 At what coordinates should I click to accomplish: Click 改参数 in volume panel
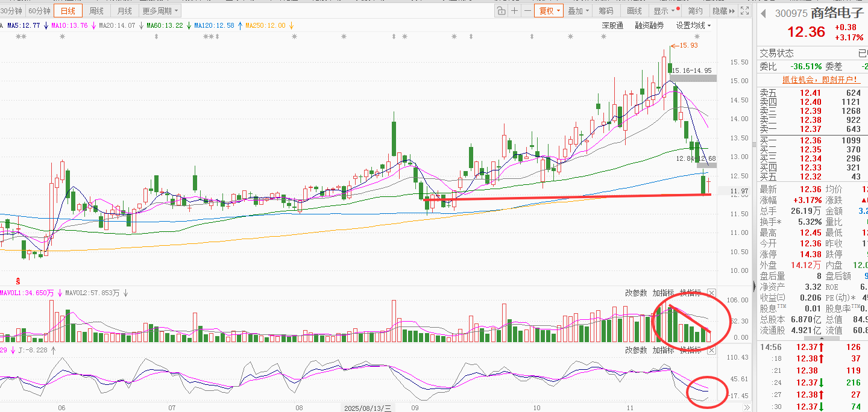pos(636,293)
